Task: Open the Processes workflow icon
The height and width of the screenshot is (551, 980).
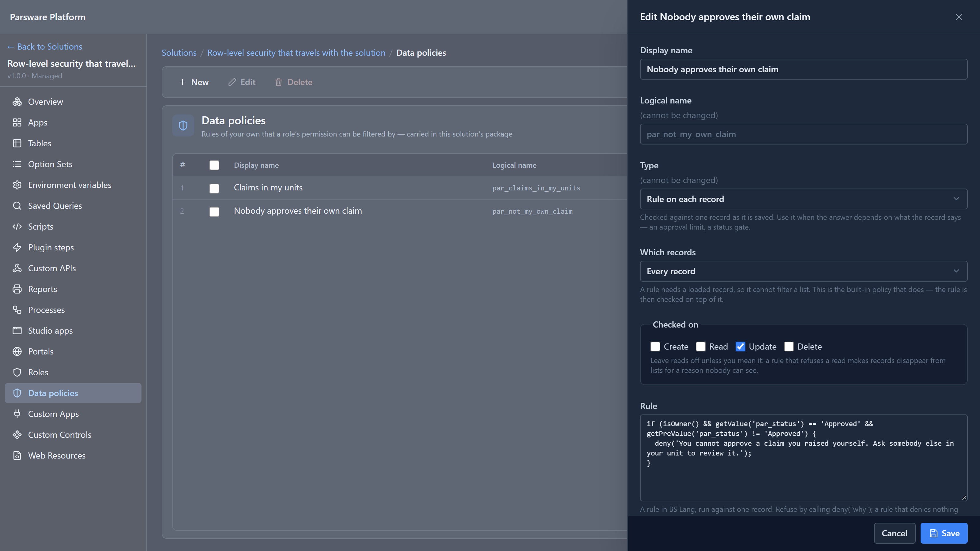Action: [17, 310]
